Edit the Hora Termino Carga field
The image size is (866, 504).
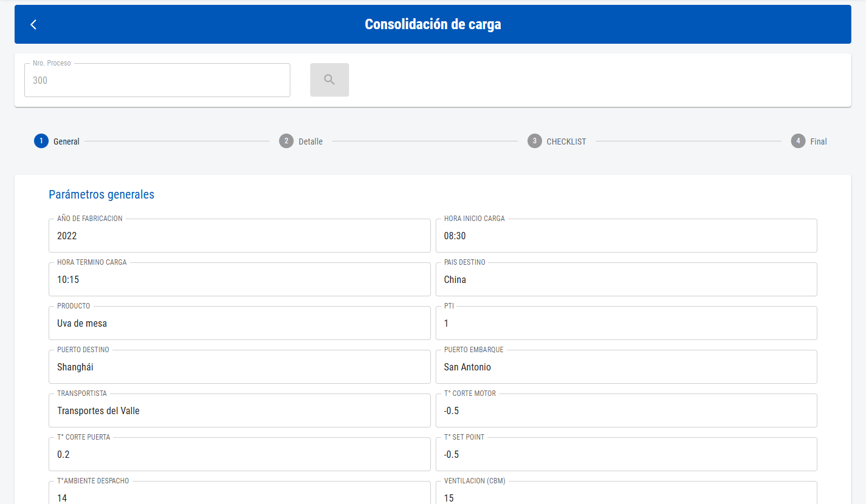pos(239,279)
